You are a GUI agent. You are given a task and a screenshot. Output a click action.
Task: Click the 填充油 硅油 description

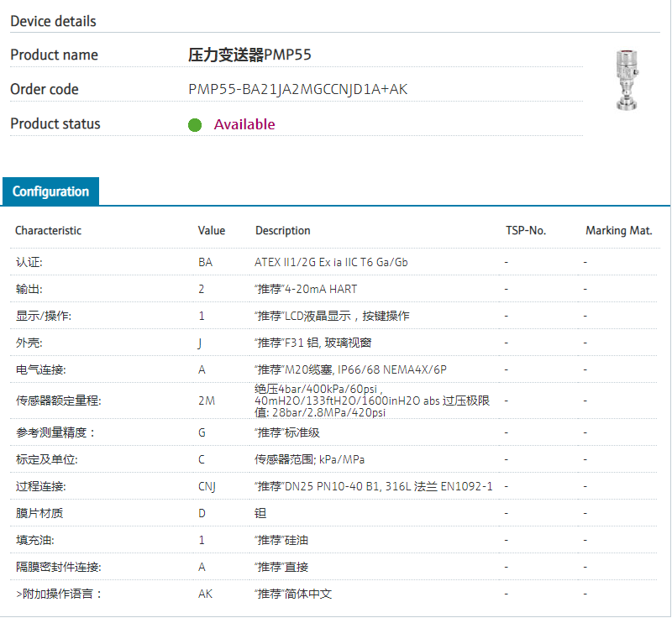pyautogui.click(x=281, y=540)
